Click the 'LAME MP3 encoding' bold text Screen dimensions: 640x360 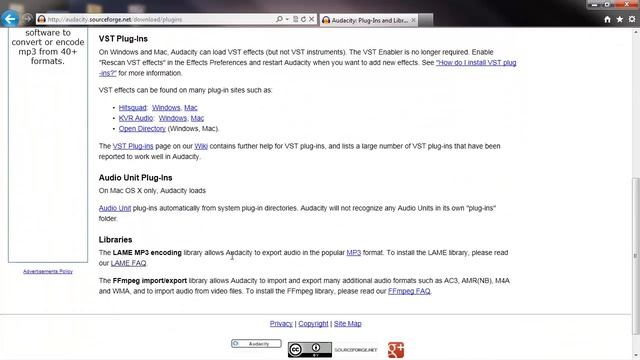[x=147, y=253]
